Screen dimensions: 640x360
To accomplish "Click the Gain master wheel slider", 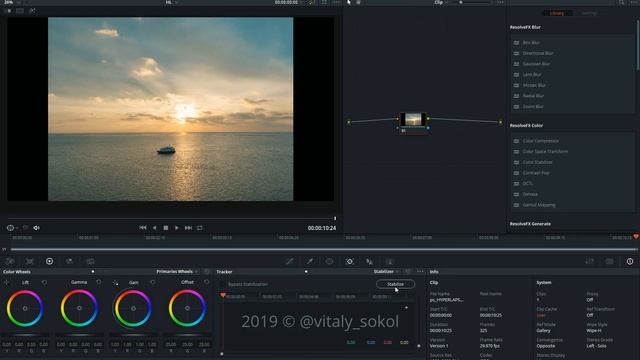I will pyautogui.click(x=133, y=336).
